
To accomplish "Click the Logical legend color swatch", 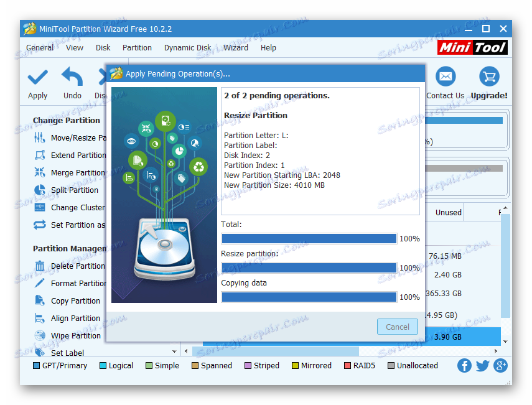I will coord(103,366).
